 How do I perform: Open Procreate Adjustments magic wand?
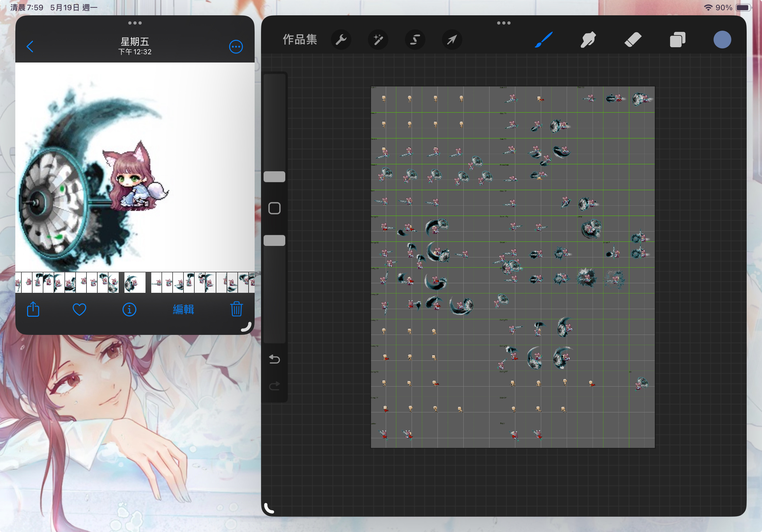(x=378, y=40)
